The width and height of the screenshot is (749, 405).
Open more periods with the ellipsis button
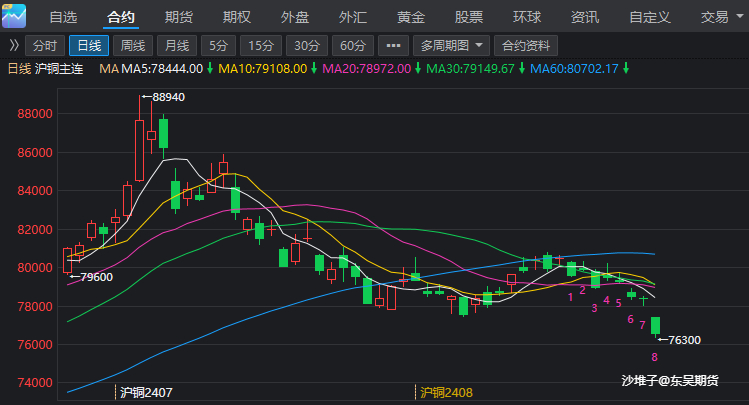tap(393, 46)
